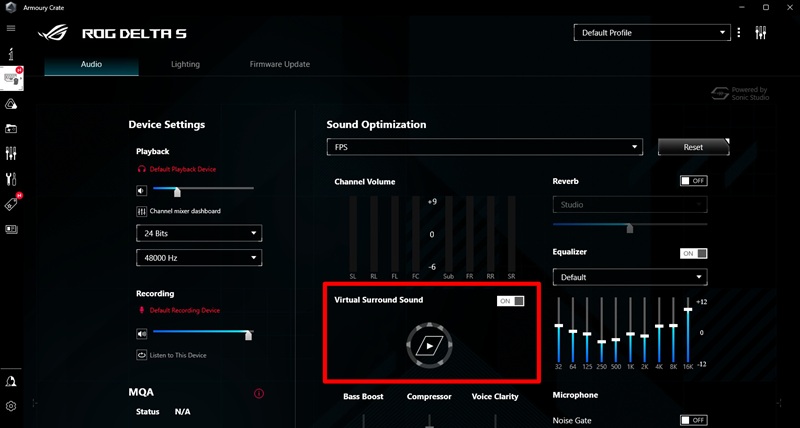Switch to the Lighting tab
800x428 pixels.
185,64
